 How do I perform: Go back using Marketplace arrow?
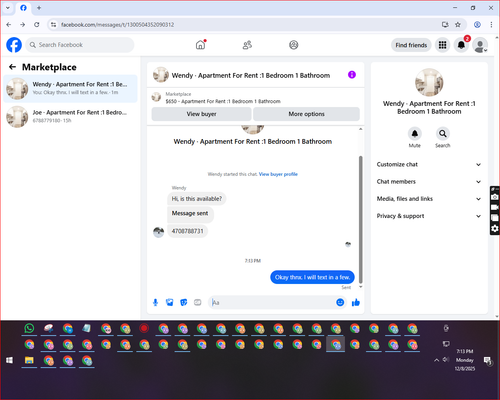click(12, 67)
